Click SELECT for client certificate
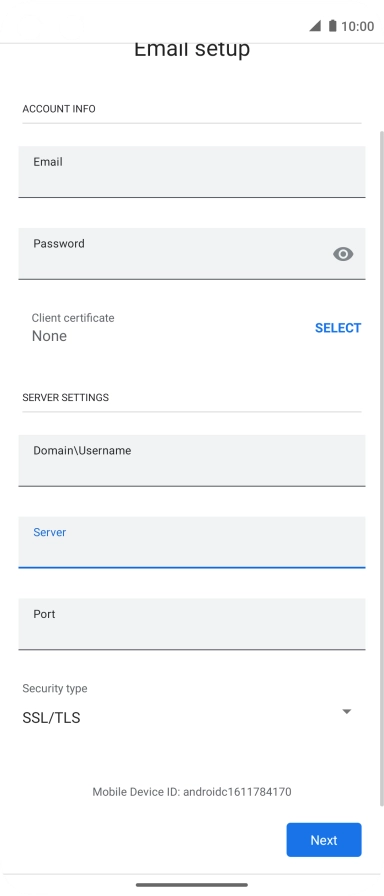The width and height of the screenshot is (384, 896). pyautogui.click(x=338, y=328)
